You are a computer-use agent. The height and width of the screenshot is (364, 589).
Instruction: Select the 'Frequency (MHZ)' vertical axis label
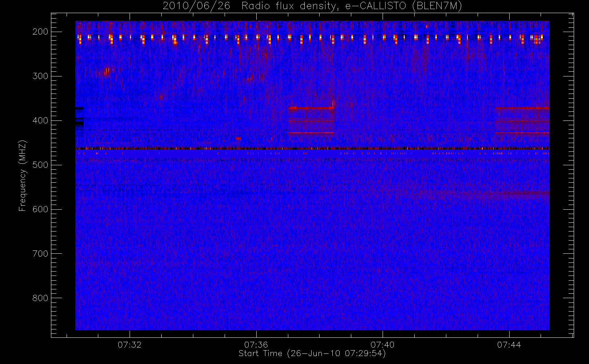23,175
